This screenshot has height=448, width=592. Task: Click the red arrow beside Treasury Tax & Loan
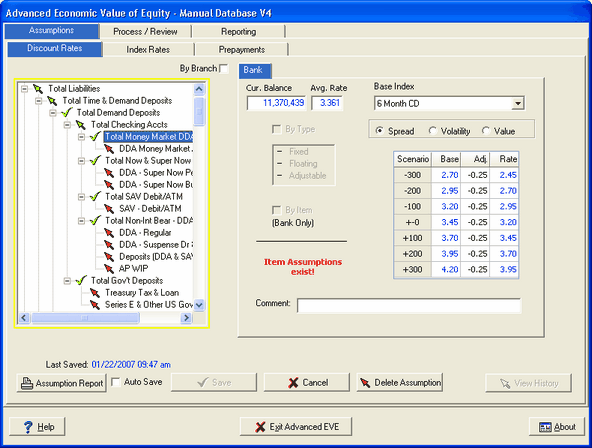(95, 293)
